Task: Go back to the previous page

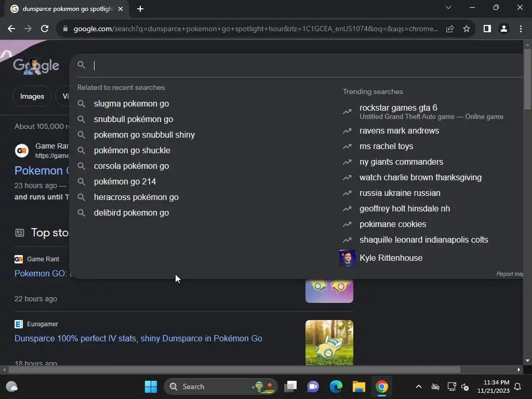Action: click(11, 29)
